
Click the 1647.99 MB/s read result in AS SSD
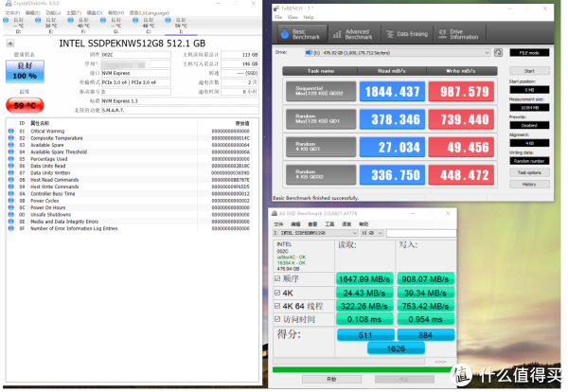click(x=364, y=279)
